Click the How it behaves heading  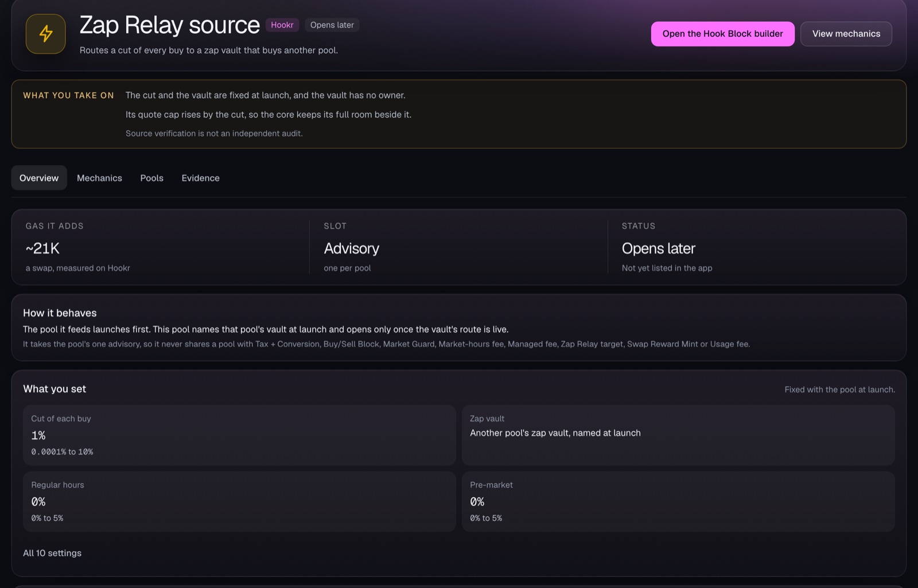[60, 313]
